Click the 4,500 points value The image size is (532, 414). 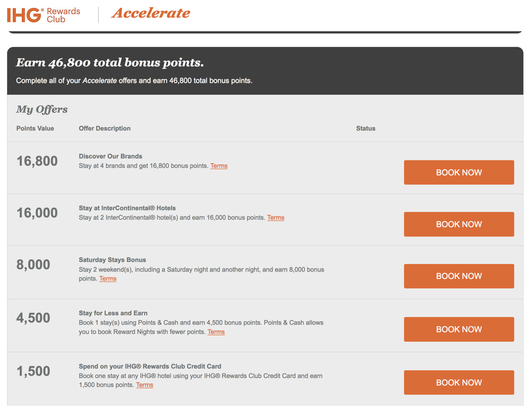33,318
